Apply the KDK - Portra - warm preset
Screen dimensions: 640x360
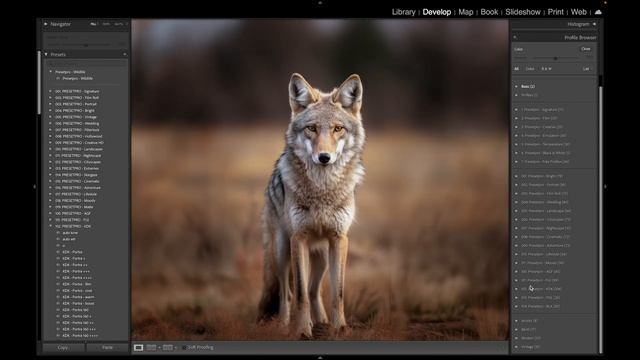click(78, 297)
